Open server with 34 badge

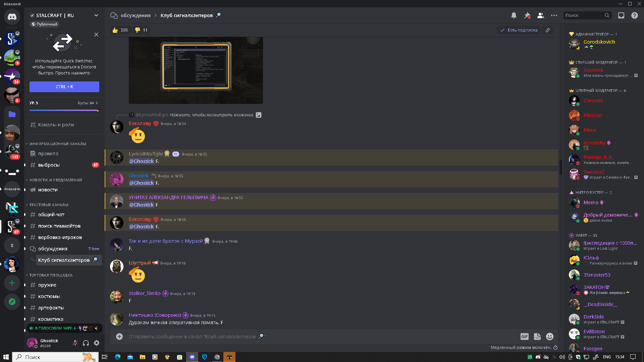[x=12, y=76]
